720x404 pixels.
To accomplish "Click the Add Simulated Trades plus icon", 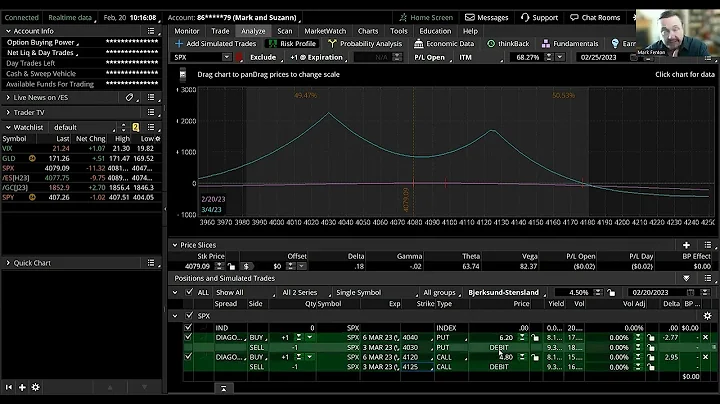I will (179, 44).
